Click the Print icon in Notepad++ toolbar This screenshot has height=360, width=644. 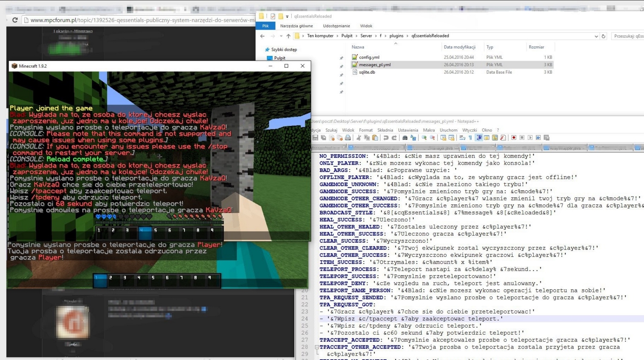point(348,138)
